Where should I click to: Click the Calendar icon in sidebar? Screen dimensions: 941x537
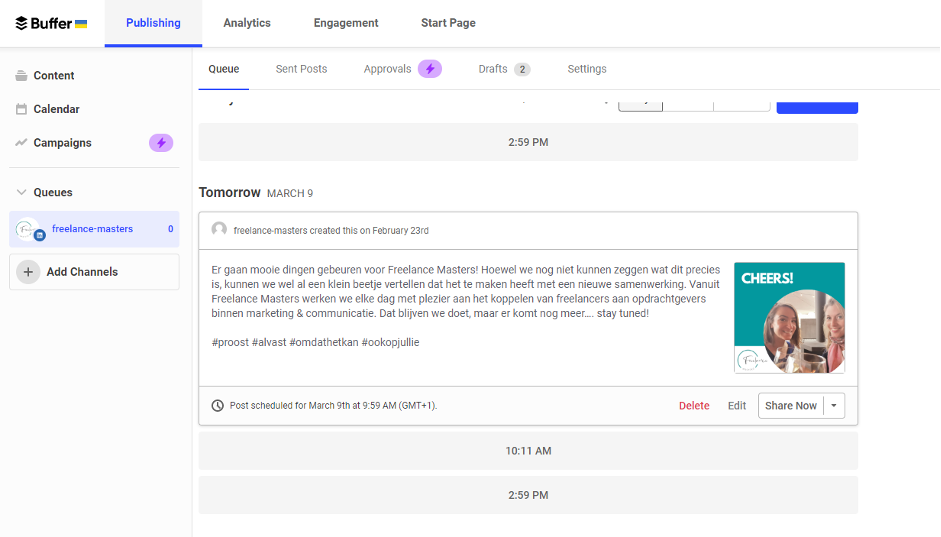22,109
